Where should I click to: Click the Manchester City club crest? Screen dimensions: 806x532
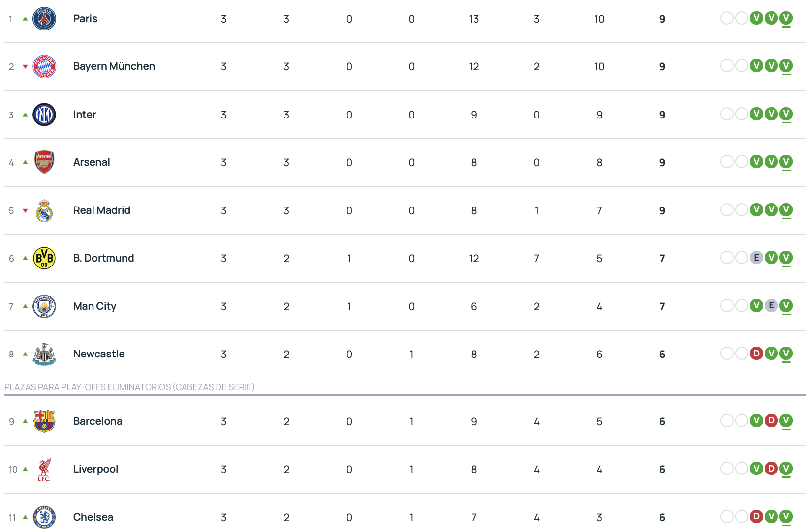click(x=44, y=306)
